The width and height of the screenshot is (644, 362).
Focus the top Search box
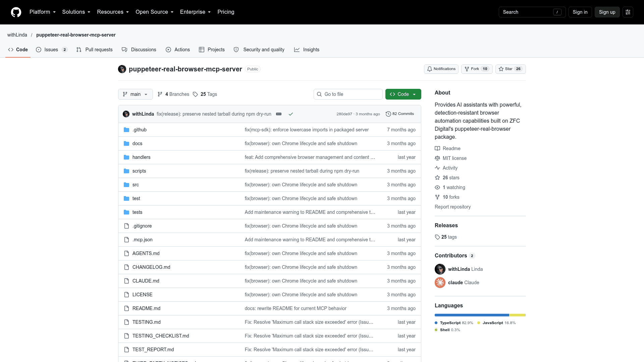click(x=532, y=12)
